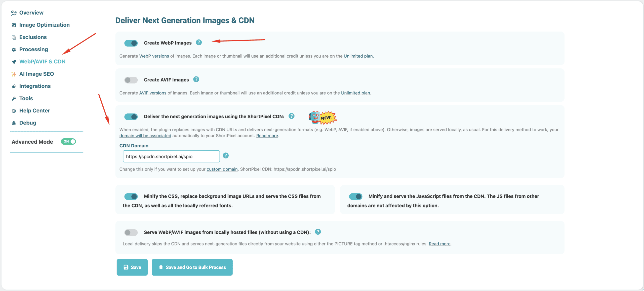Click help icon next to ShortPixel CDN option
The width and height of the screenshot is (644, 291).
coord(291,116)
